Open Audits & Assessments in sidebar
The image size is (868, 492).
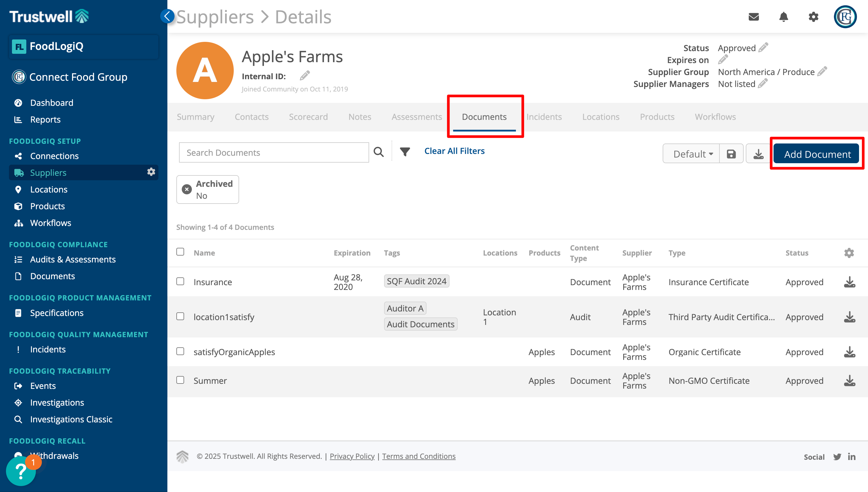point(73,259)
